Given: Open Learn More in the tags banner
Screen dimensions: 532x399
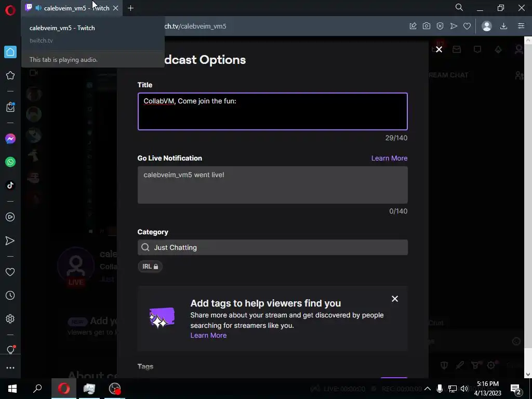Looking at the screenshot, I should 208,335.
